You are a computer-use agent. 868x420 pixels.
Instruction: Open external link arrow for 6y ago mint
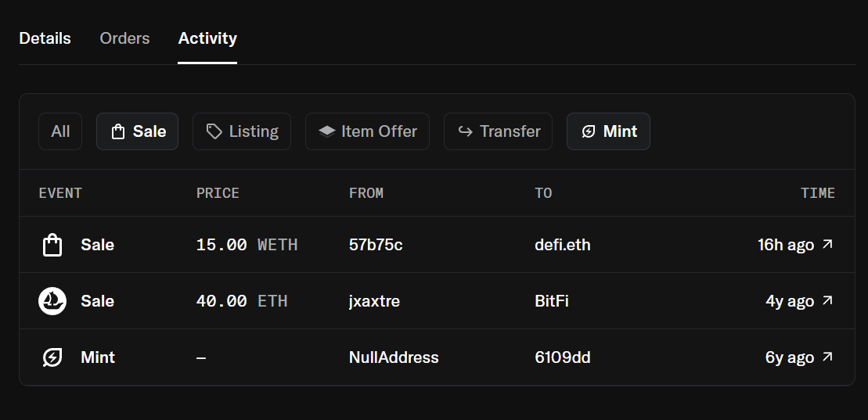coord(827,357)
